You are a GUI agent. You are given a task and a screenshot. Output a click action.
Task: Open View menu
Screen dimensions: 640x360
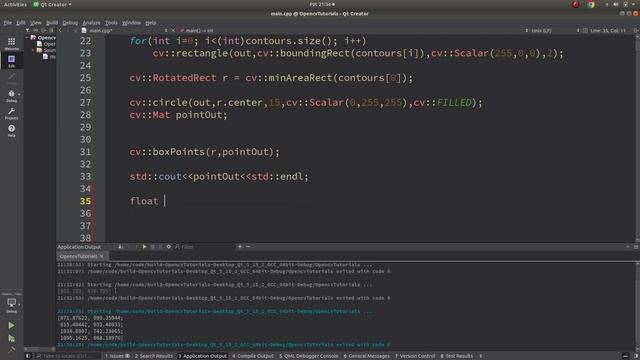coord(36,22)
